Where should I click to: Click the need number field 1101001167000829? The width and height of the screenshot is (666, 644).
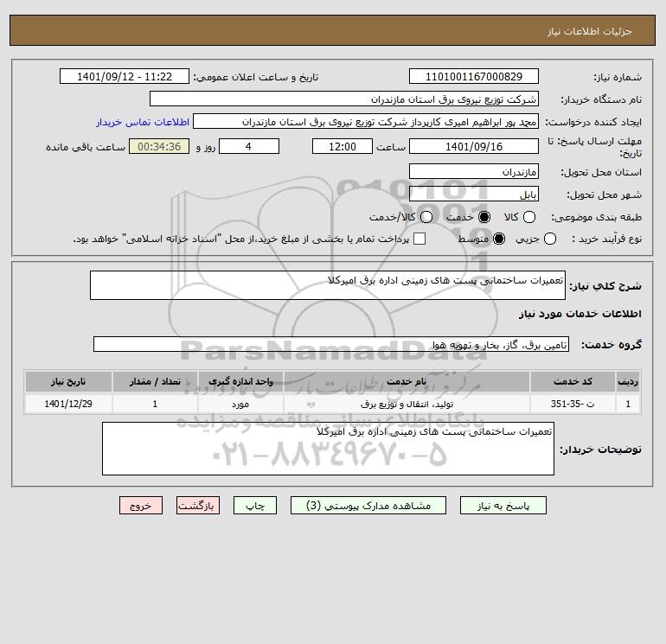point(474,76)
